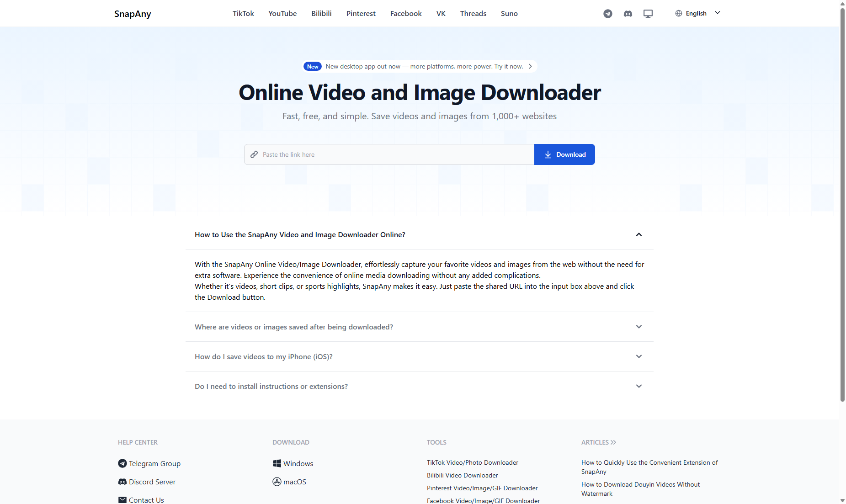Expand the install extensions question chevron

coord(638,386)
